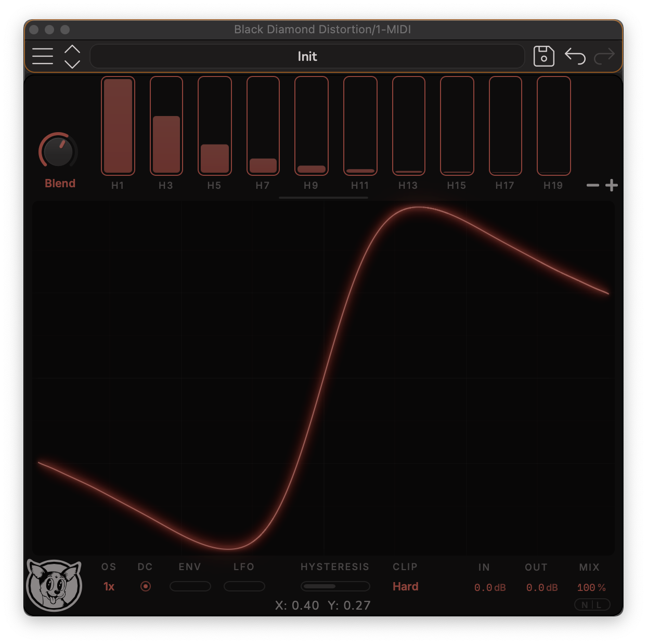Set the H9 harmonic bar level

point(312,126)
